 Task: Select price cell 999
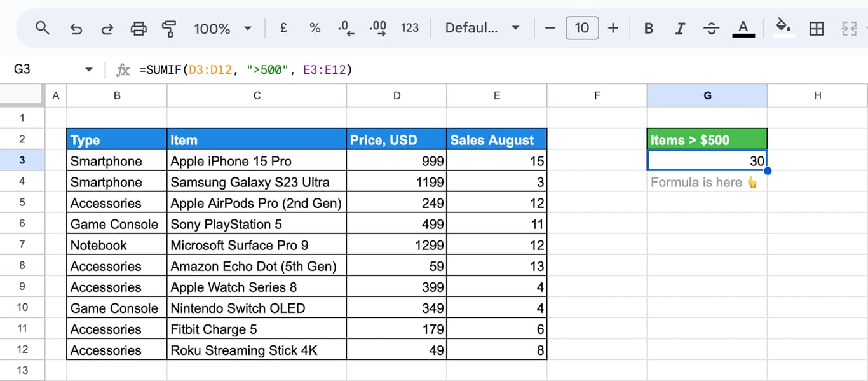[397, 160]
